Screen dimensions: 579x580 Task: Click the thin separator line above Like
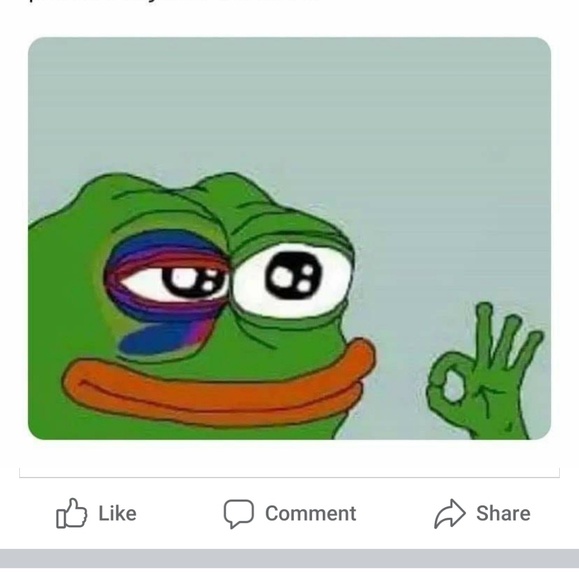click(x=289, y=477)
